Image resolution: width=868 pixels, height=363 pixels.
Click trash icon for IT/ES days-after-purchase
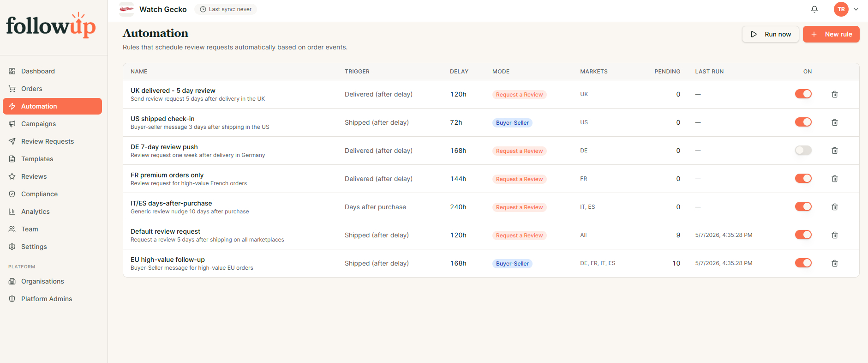coord(835,207)
